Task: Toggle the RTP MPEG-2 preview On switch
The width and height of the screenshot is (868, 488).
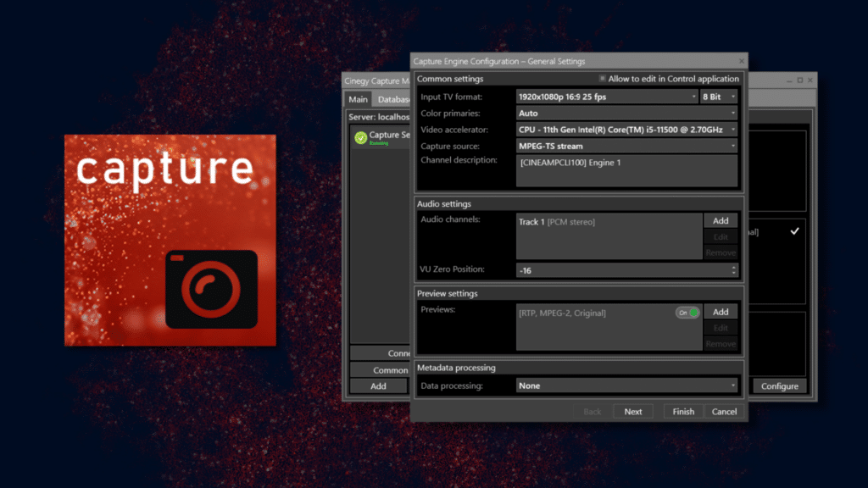Action: 687,313
